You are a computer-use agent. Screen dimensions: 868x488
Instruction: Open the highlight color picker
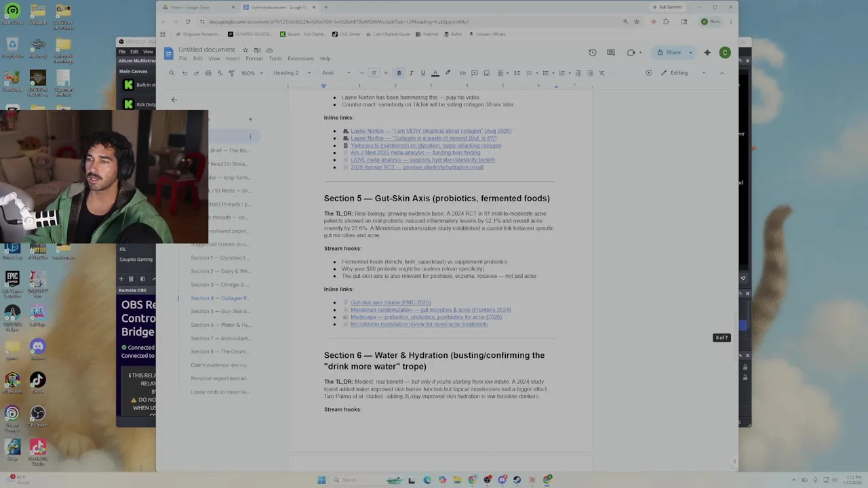pyautogui.click(x=448, y=73)
